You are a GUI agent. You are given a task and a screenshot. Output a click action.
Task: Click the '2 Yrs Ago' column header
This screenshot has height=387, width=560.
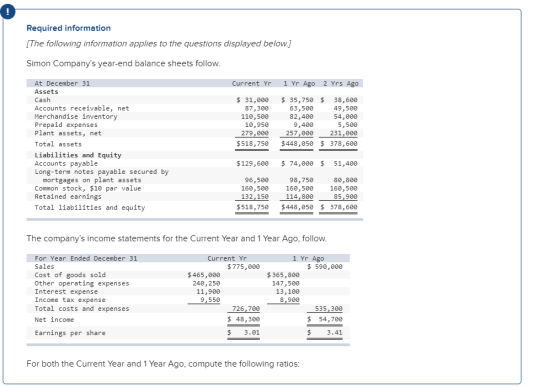[x=341, y=84]
